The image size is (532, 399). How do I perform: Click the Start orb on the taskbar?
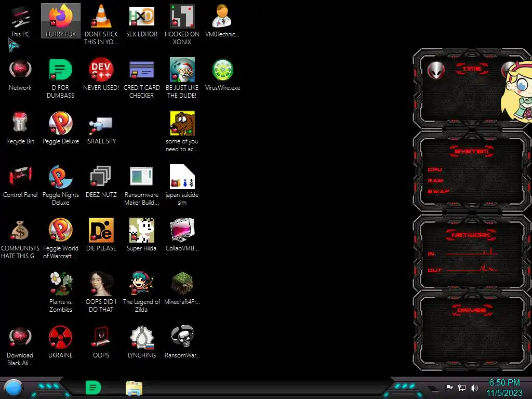point(14,388)
